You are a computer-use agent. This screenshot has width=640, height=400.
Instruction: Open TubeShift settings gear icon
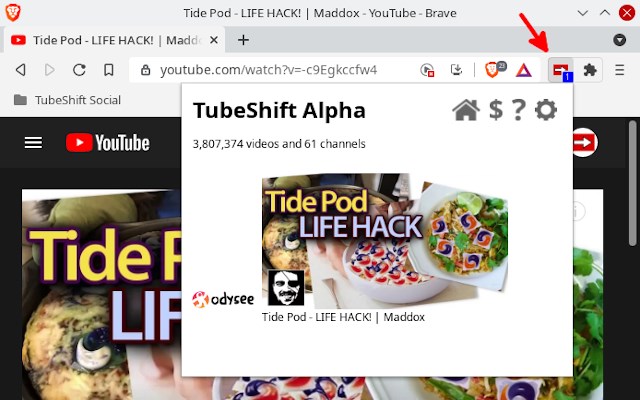click(546, 110)
